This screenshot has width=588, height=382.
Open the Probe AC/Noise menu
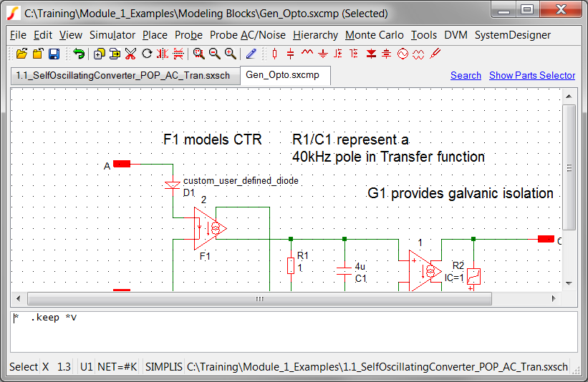pos(248,35)
